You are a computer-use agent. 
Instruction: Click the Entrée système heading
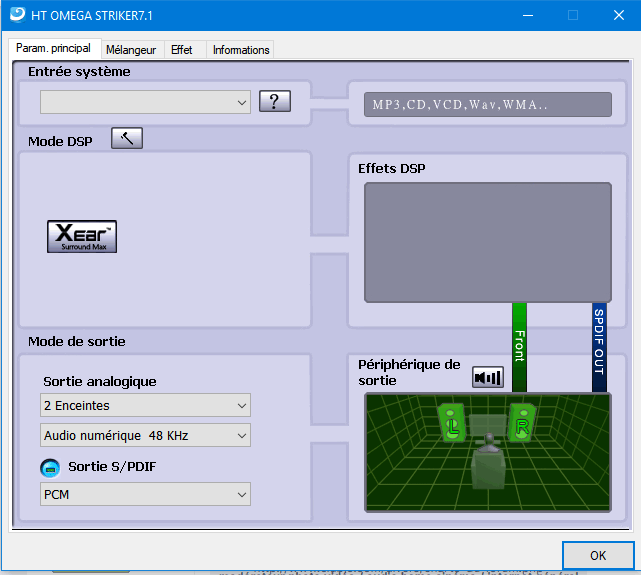[x=79, y=72]
